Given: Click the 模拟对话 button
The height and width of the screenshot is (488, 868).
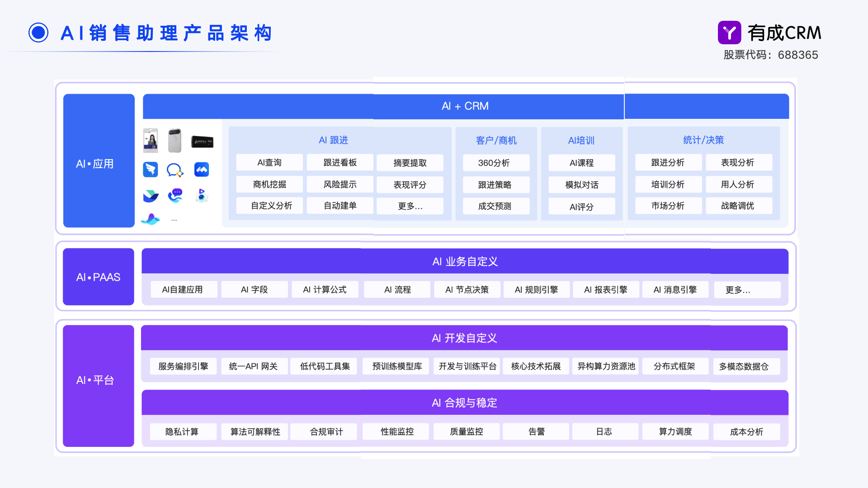Looking at the screenshot, I should (x=582, y=184).
